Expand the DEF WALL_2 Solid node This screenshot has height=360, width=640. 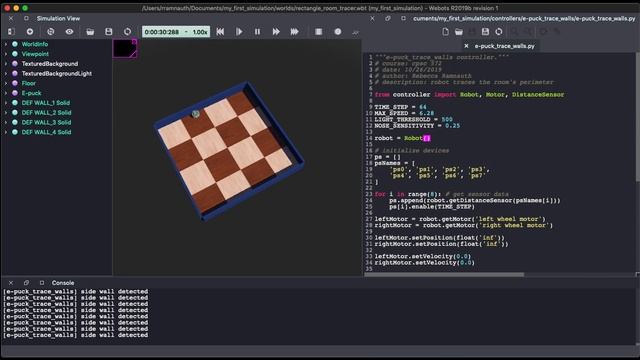[6, 113]
